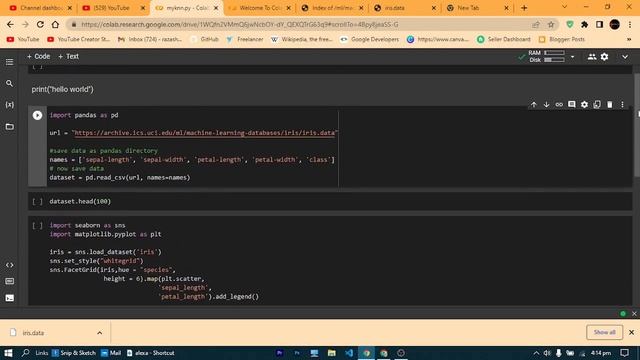Open cell editor settings gear
Image resolution: width=640 pixels, height=360 pixels.
pyautogui.click(x=584, y=105)
